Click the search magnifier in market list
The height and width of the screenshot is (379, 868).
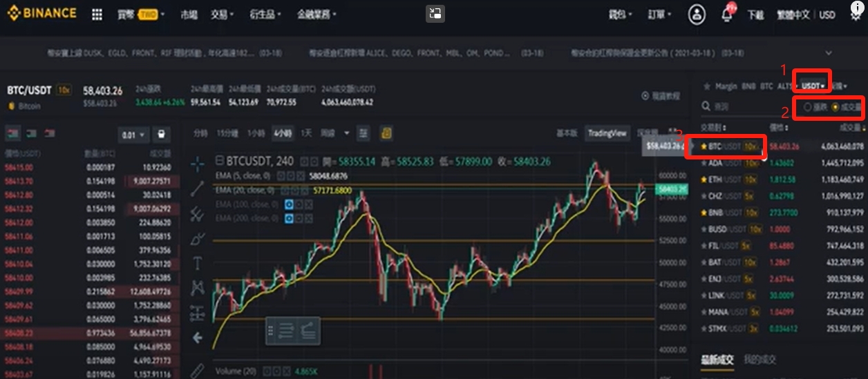pos(706,106)
